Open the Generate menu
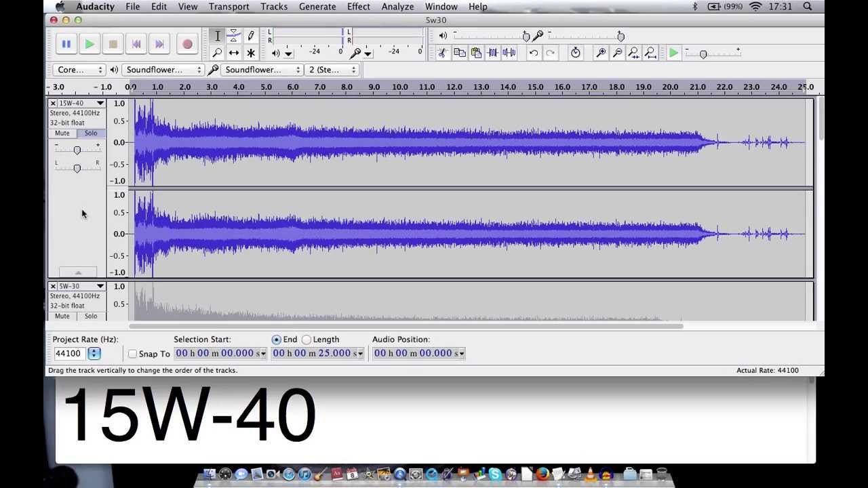Screen dimensions: 868x488 pyautogui.click(x=317, y=7)
